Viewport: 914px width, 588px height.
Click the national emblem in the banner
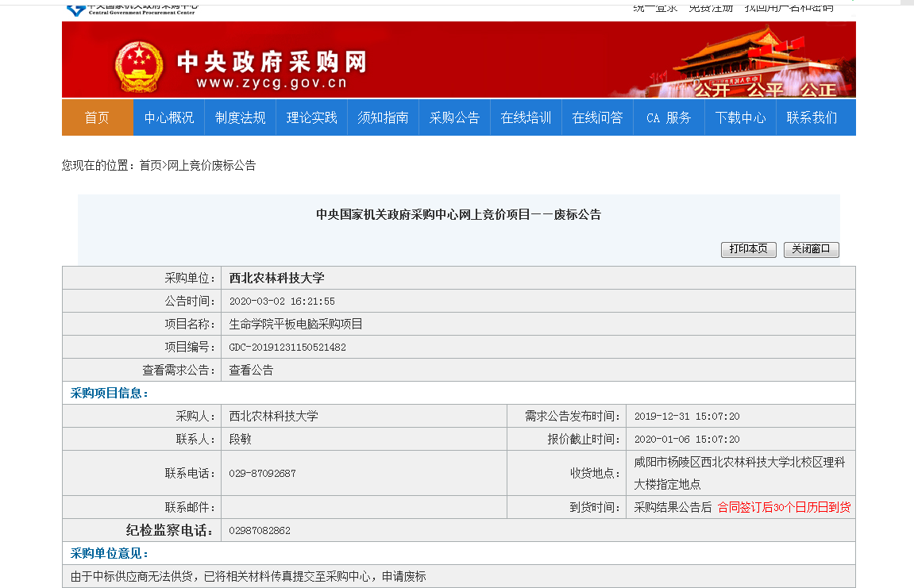point(138,66)
